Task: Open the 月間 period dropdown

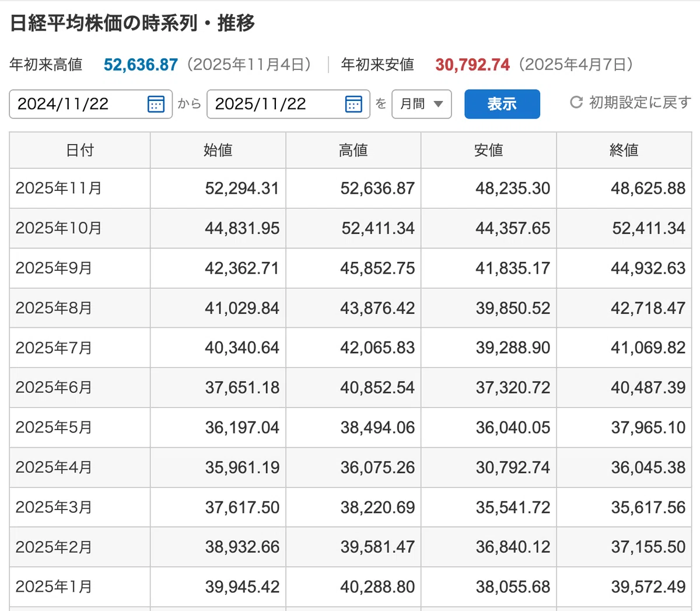Action: point(422,104)
